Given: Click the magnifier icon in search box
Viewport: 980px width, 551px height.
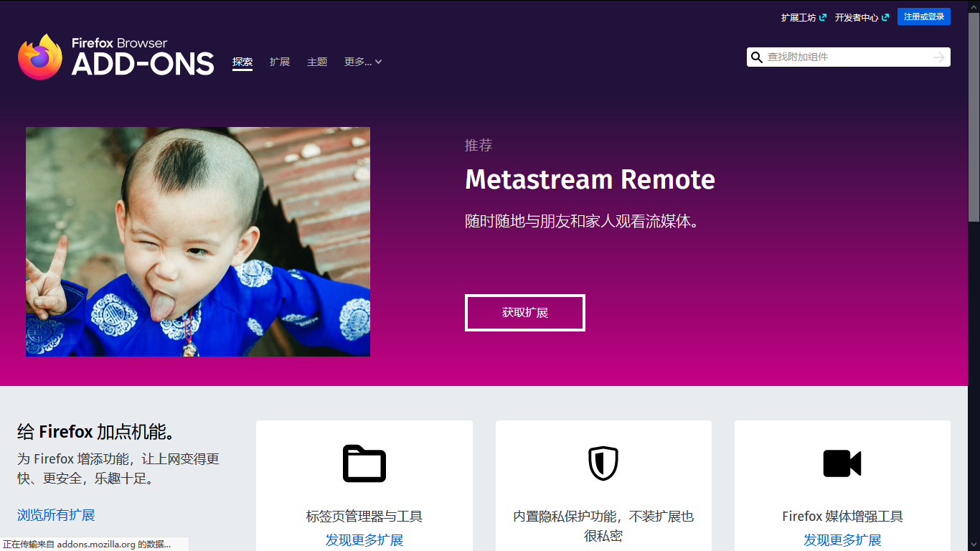Looking at the screenshot, I should [x=756, y=57].
